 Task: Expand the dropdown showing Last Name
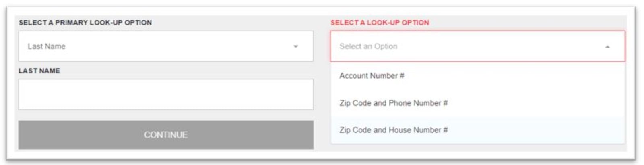(x=295, y=46)
